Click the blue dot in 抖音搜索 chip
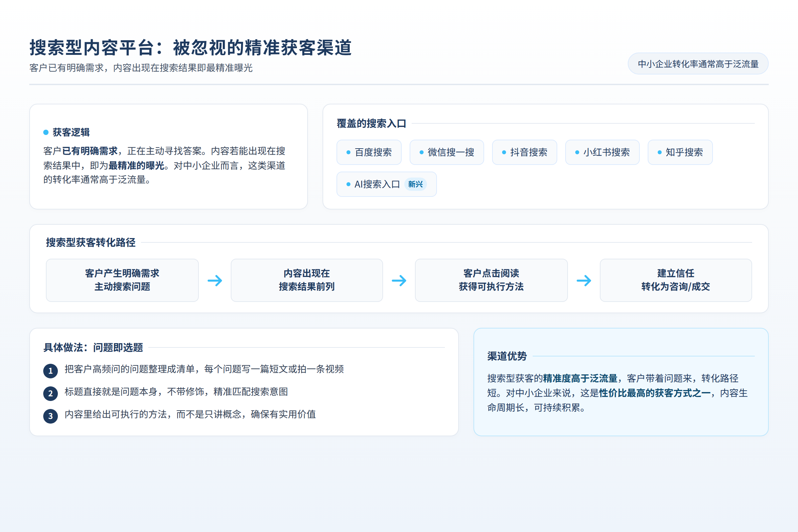Viewport: 798px width, 532px height. click(504, 152)
